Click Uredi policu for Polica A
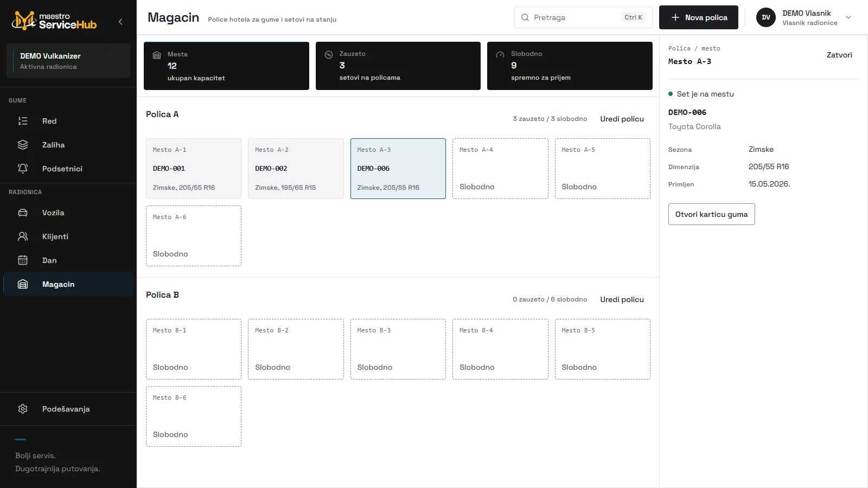The width and height of the screenshot is (868, 488). click(622, 119)
